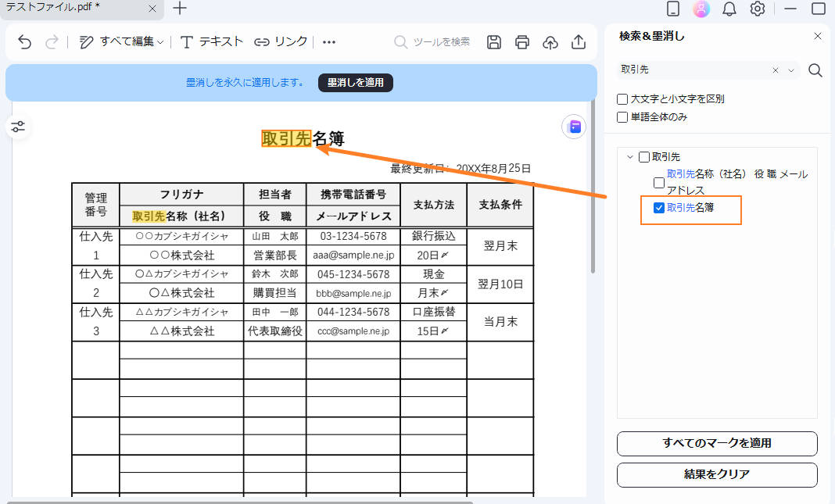The height and width of the screenshot is (504, 835).
Task: Click the 墨消しを適用 (Apply redaction) button
Action: 355,82
